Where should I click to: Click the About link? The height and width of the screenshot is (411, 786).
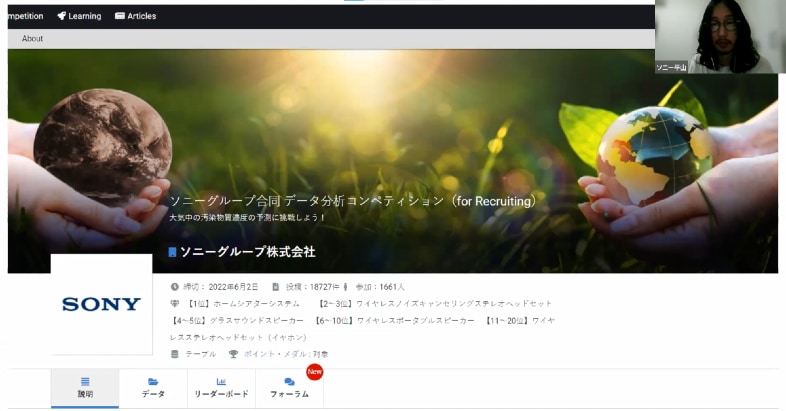(x=32, y=39)
